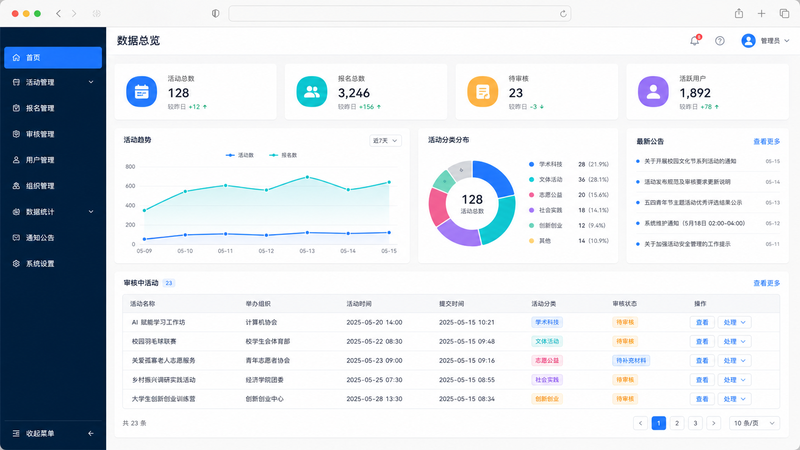Click the blue segment of the donut chart
Image resolution: width=800 pixels, height=450 pixels.
(494, 178)
